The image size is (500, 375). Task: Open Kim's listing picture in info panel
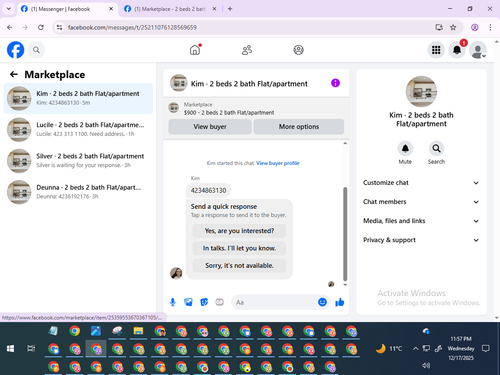click(x=421, y=91)
